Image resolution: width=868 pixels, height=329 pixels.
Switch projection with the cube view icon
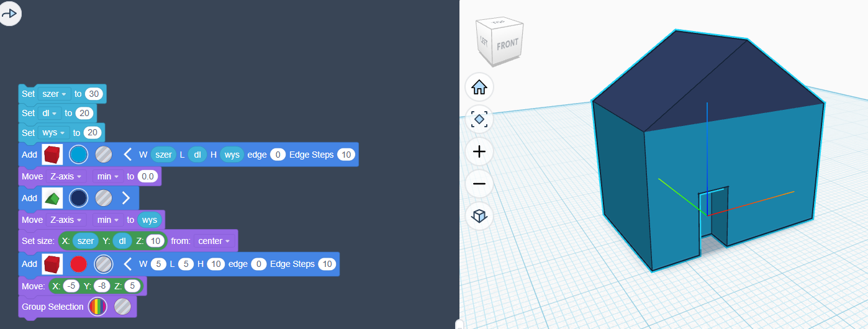pyautogui.click(x=479, y=216)
